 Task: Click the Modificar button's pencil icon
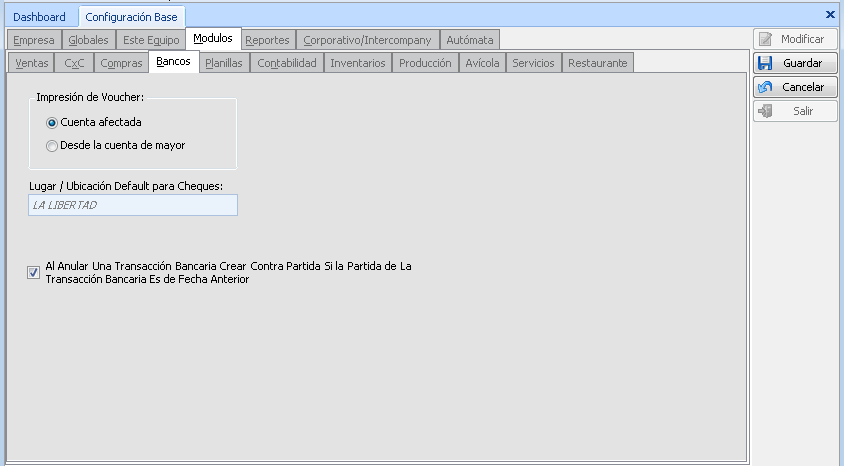pos(766,39)
